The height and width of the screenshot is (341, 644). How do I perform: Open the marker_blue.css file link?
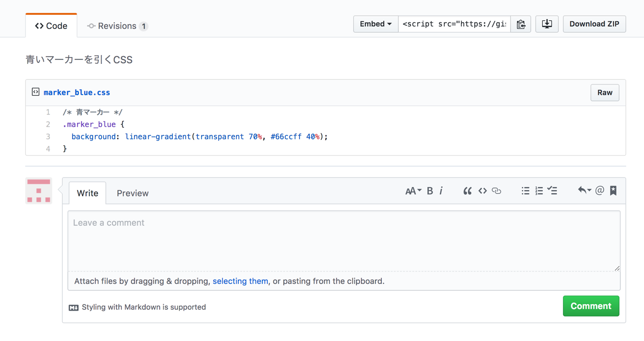(77, 93)
